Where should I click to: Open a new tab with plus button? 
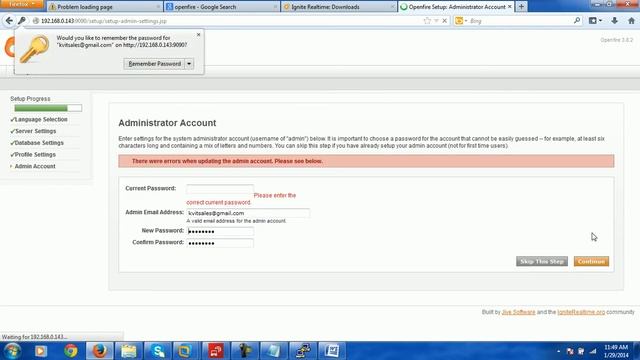pyautogui.click(x=521, y=7)
